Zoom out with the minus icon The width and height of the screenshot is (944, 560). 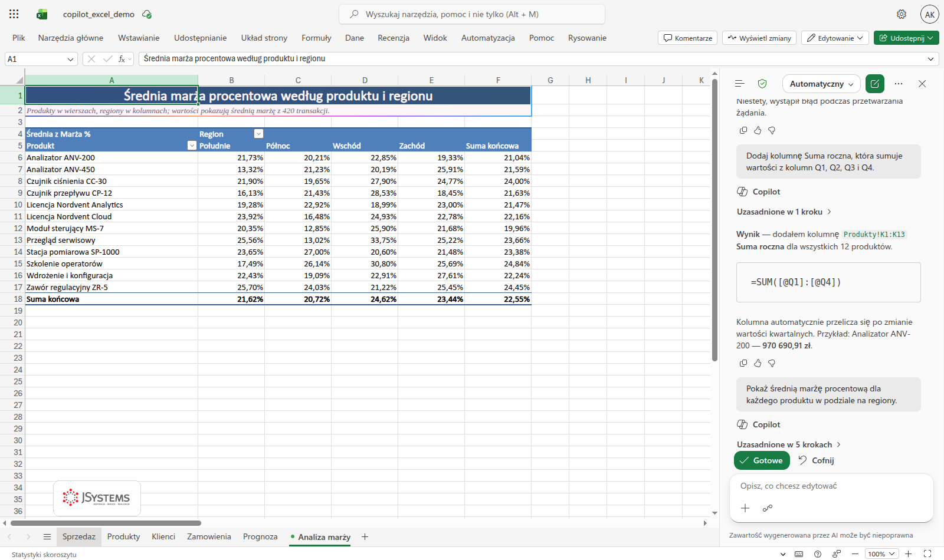[x=855, y=554]
